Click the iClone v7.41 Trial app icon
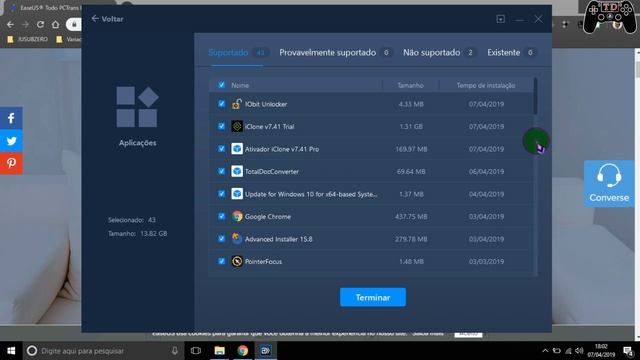Viewport: 640px width, 360px height. (x=237, y=127)
